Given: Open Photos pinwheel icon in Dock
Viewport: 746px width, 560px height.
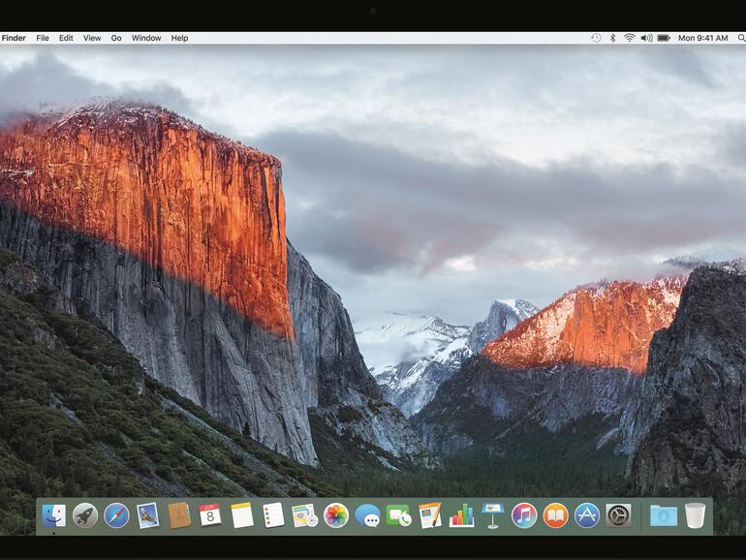Looking at the screenshot, I should (x=336, y=515).
